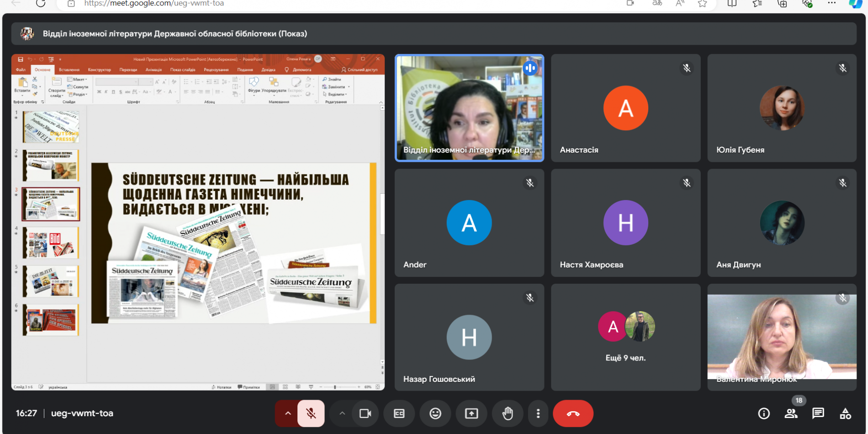Click the 'Ещё 9 чел.' participants tile

point(625,337)
